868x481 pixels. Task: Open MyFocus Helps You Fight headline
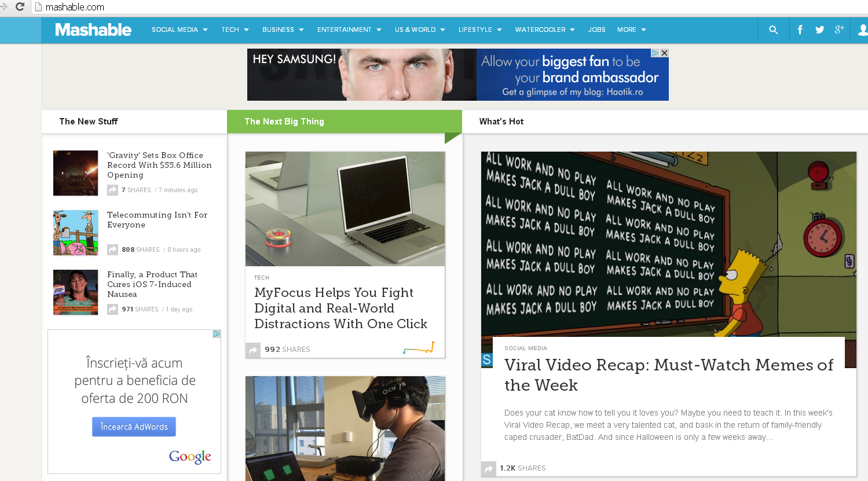[x=341, y=308]
